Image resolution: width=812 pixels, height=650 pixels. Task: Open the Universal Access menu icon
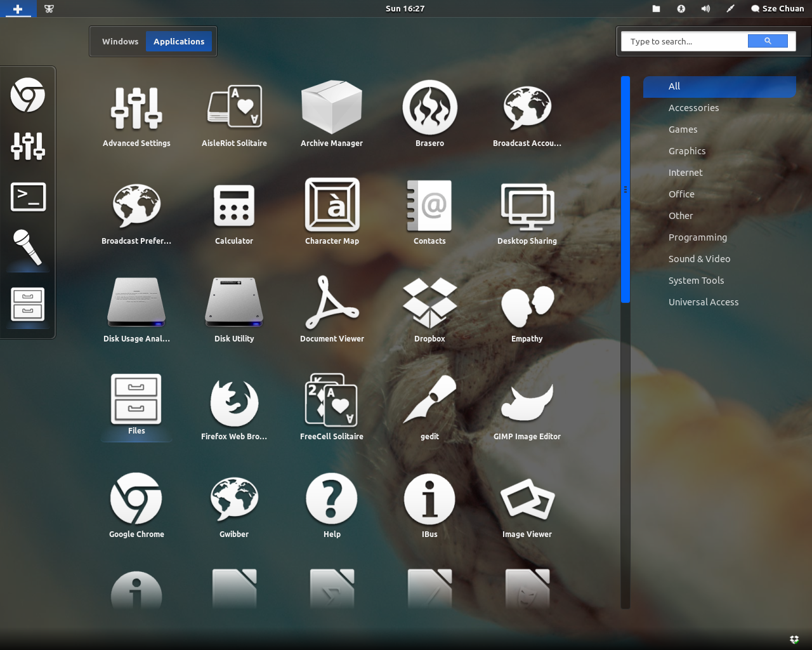pyautogui.click(x=681, y=9)
